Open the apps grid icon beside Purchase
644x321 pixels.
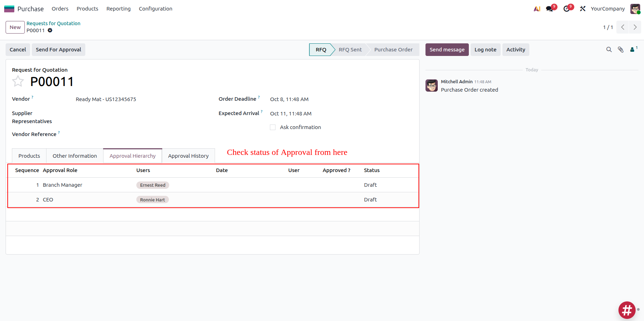click(x=9, y=8)
